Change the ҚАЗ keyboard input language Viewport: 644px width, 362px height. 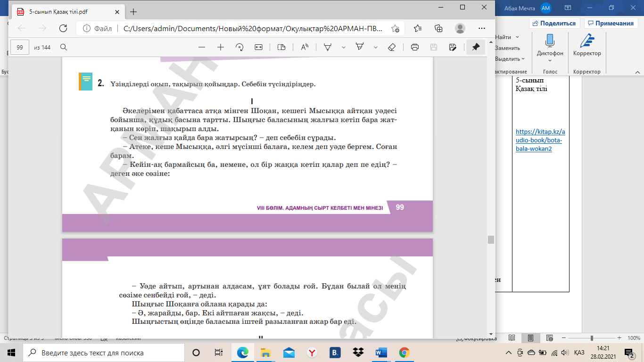(x=579, y=353)
